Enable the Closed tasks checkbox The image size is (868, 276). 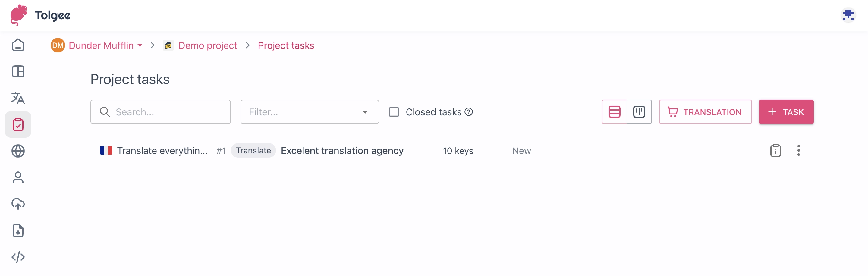pyautogui.click(x=394, y=111)
